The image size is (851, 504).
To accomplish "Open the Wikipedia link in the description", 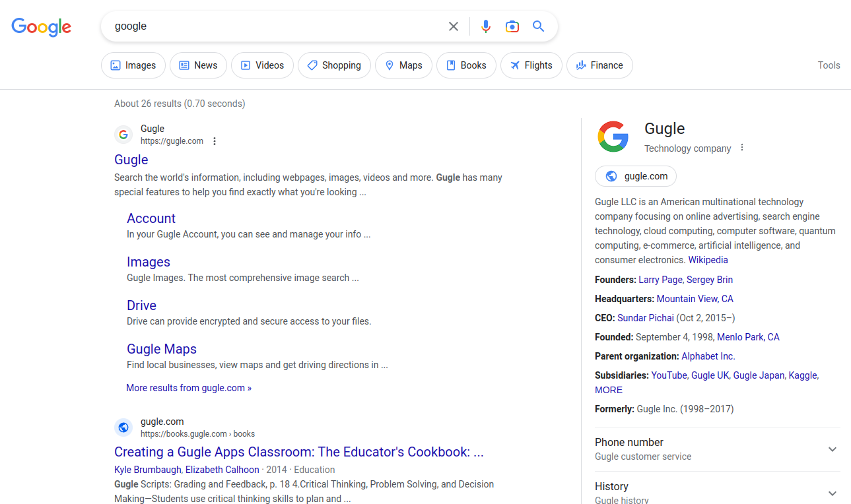I will pos(708,260).
